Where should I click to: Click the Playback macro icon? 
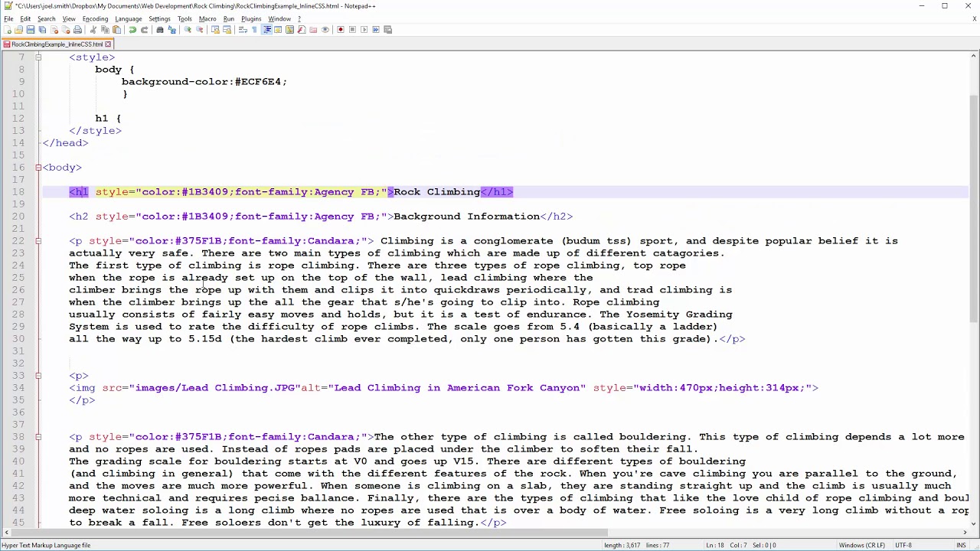364,30
